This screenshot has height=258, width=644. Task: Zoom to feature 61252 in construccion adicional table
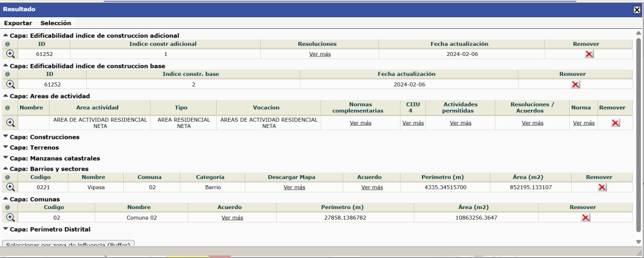point(10,54)
